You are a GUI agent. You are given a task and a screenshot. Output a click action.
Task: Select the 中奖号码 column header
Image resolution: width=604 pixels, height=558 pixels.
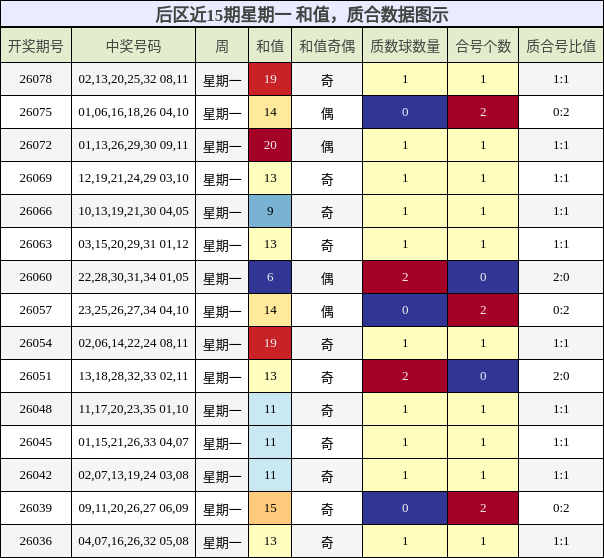click(x=133, y=46)
